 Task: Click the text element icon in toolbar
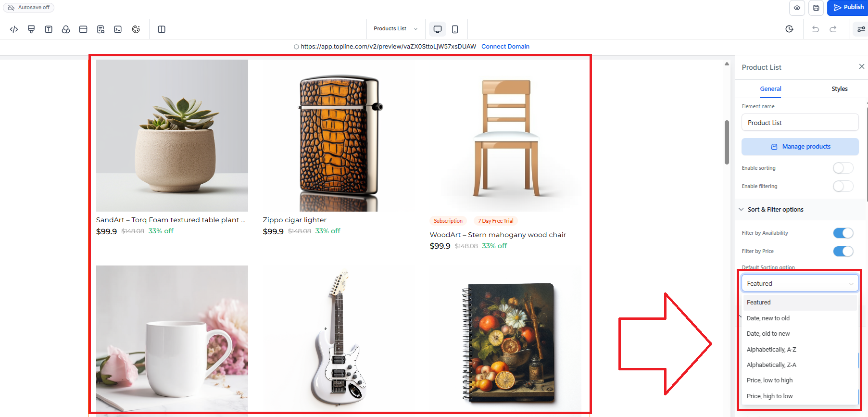[x=49, y=29]
